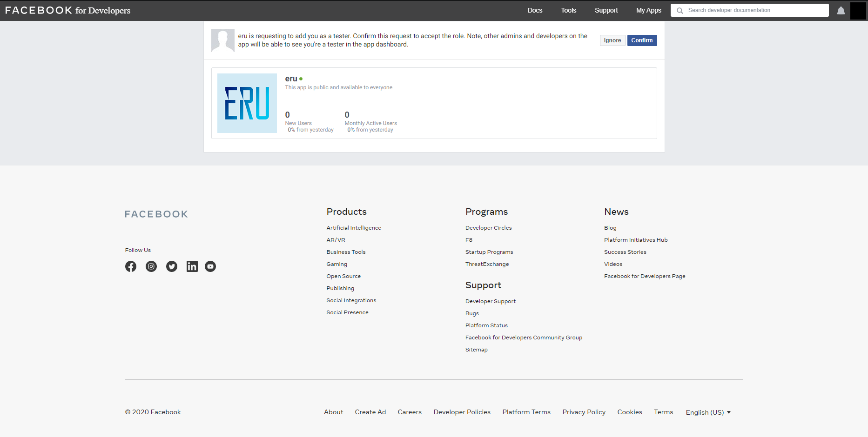The width and height of the screenshot is (868, 437).
Task: Open Sitemap link
Action: (476, 350)
